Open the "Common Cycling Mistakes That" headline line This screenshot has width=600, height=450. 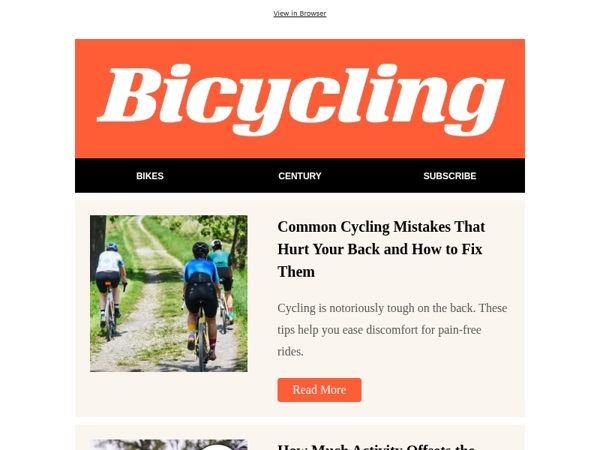coord(381,227)
